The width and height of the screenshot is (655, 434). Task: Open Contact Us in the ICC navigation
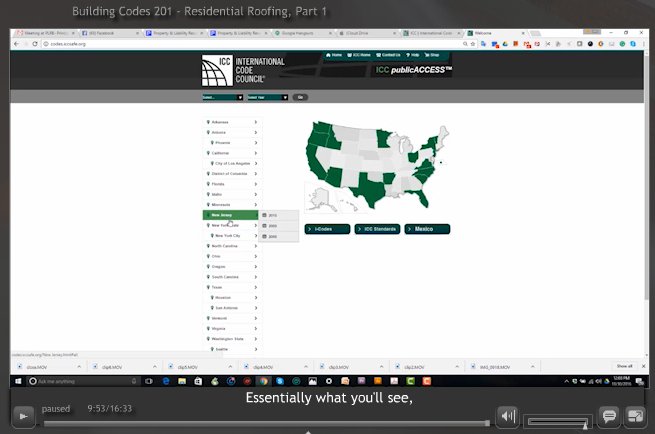(x=388, y=55)
